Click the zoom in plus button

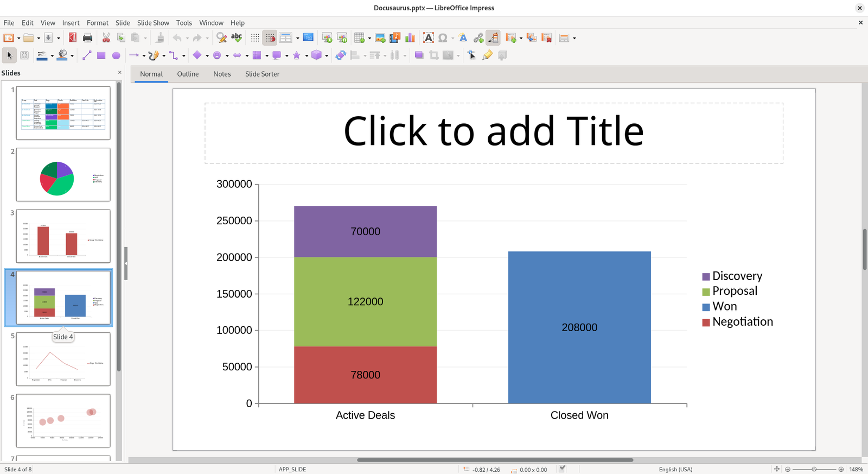tap(841, 469)
